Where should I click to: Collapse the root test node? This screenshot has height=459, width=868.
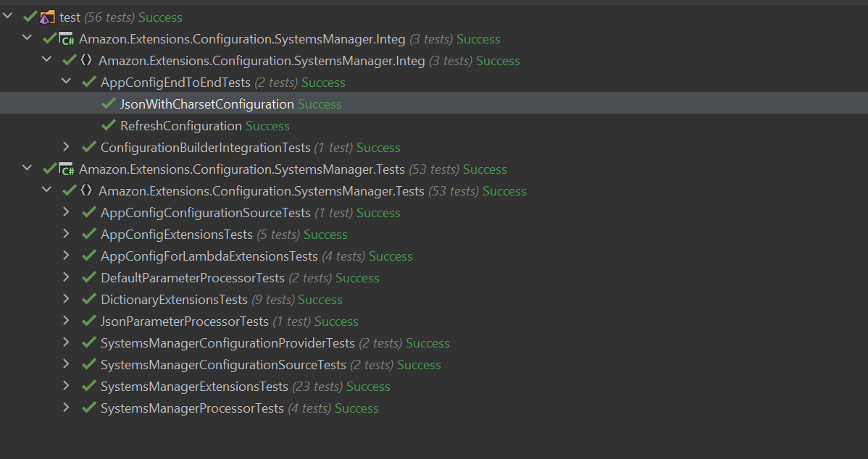click(x=8, y=17)
